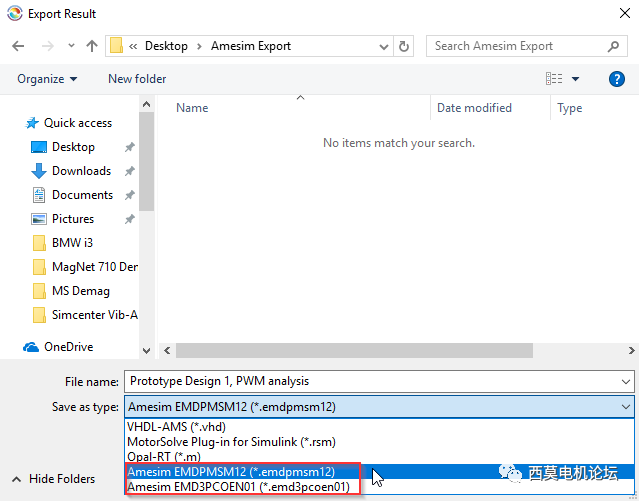Screen dimensions: 639x501
Task: Click navigation pane scroll down arrow
Action: [x=146, y=351]
